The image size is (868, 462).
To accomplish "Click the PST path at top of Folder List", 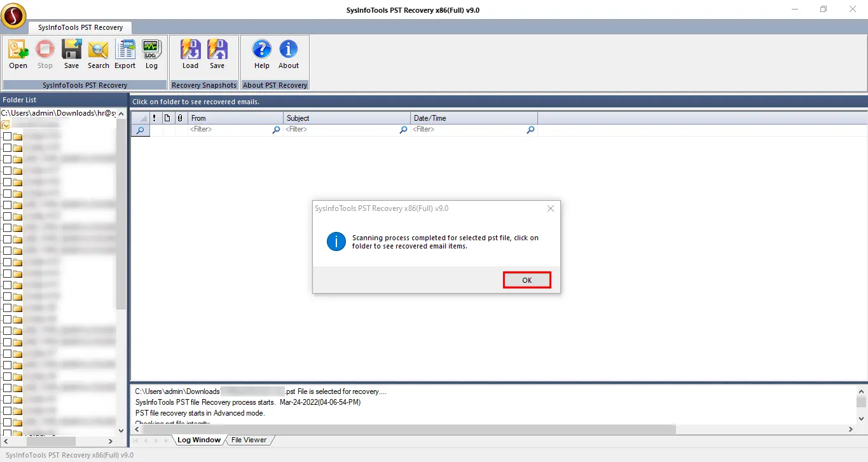I will click(59, 113).
